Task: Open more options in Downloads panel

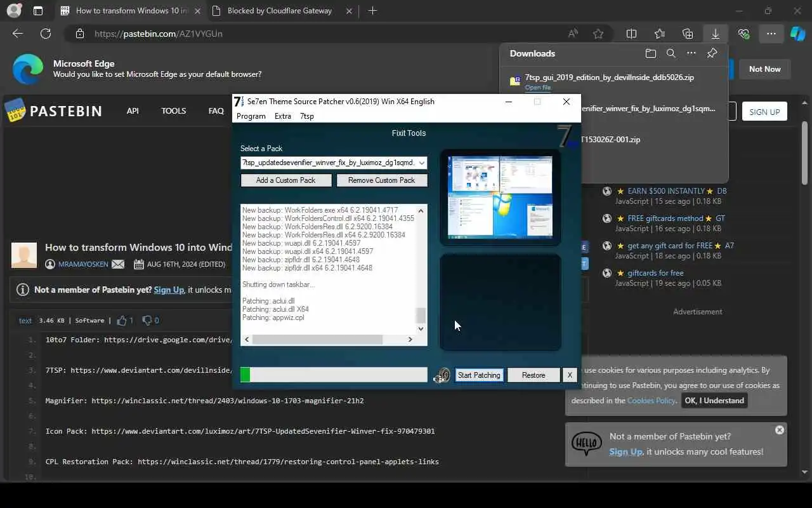Action: (x=691, y=53)
